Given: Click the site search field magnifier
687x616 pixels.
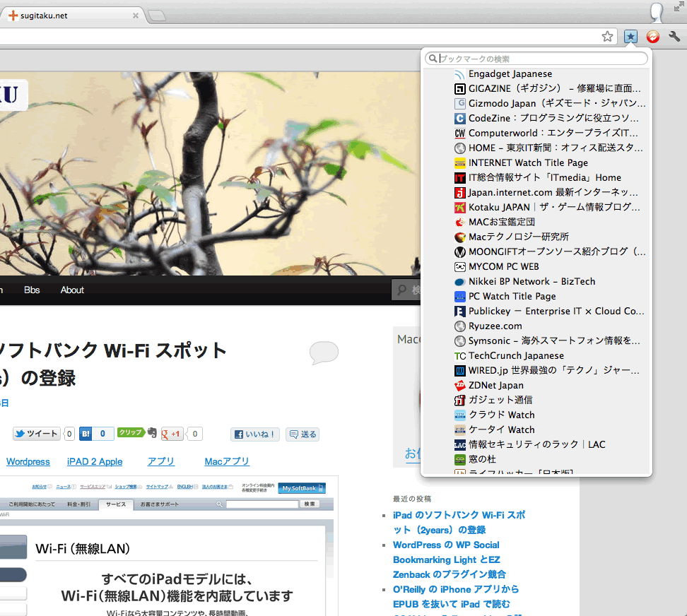Looking at the screenshot, I should tap(401, 290).
